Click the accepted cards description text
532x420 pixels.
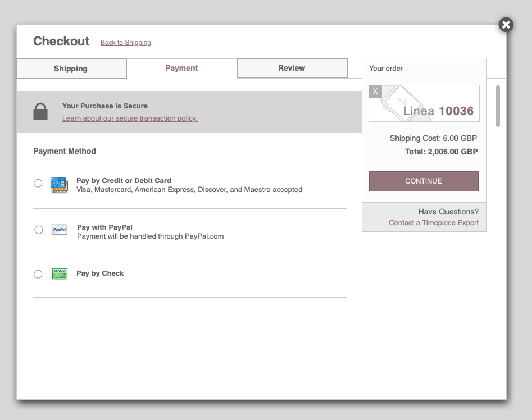pos(189,190)
